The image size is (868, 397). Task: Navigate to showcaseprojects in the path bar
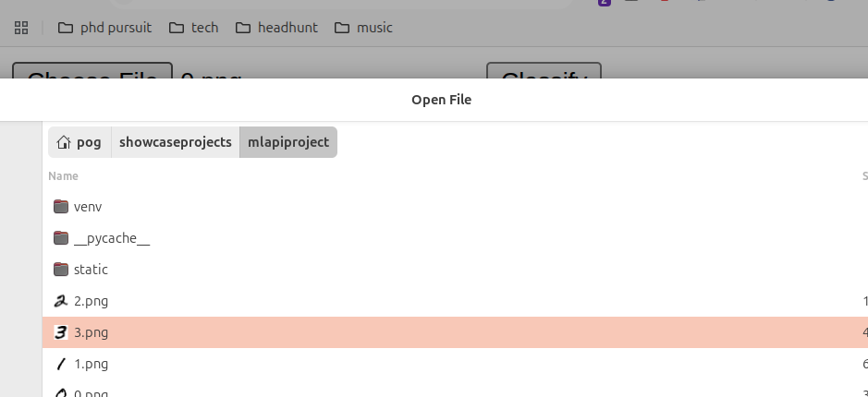point(176,142)
